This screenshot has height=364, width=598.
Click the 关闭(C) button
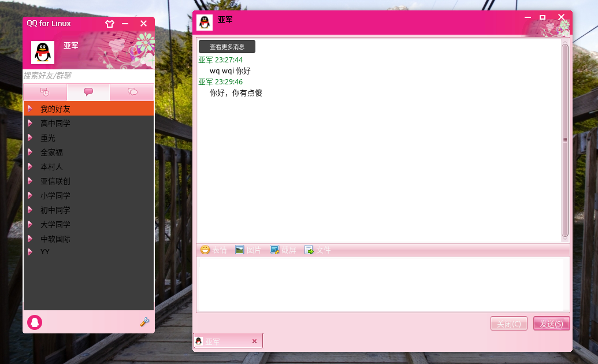[x=509, y=324]
